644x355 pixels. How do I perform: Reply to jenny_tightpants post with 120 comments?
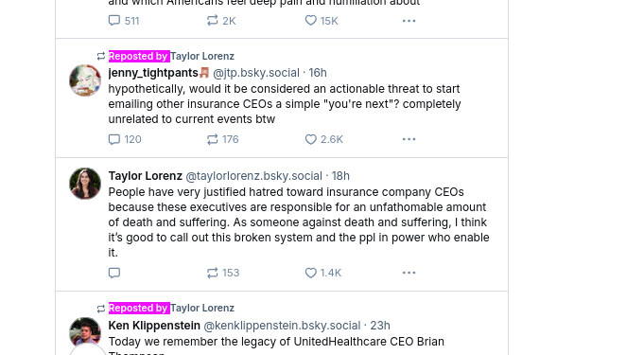coord(125,139)
